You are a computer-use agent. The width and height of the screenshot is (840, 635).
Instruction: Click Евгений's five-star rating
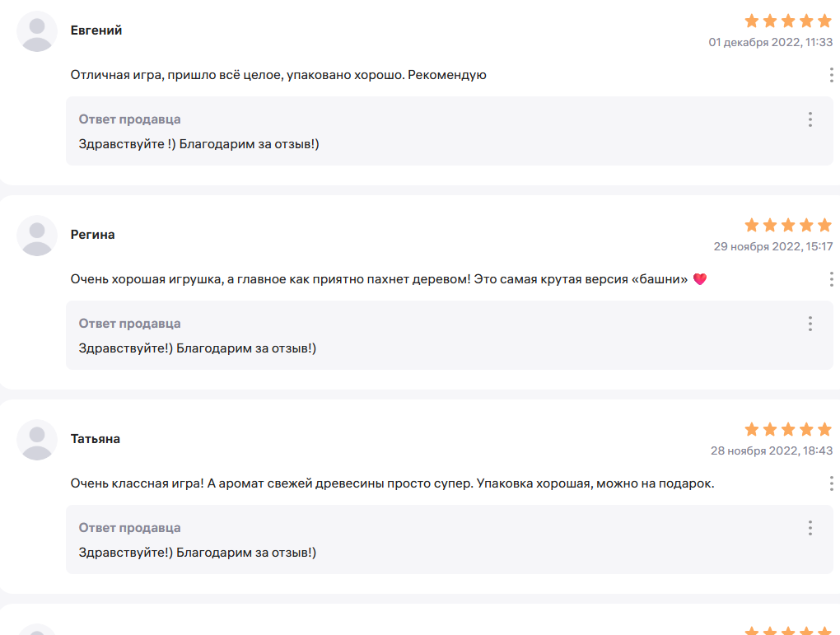(x=788, y=21)
